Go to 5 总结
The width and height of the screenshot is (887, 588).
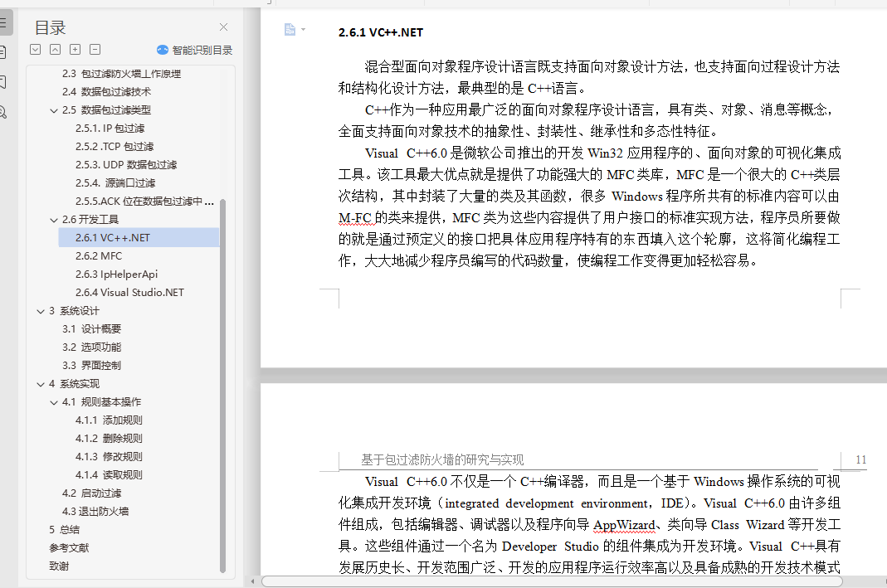coord(64,530)
